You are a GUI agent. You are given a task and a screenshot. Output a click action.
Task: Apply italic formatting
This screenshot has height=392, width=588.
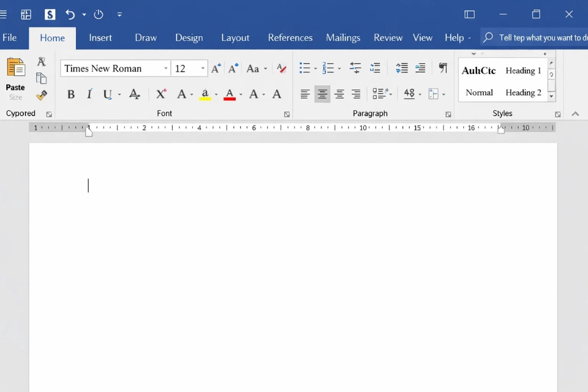point(88,94)
